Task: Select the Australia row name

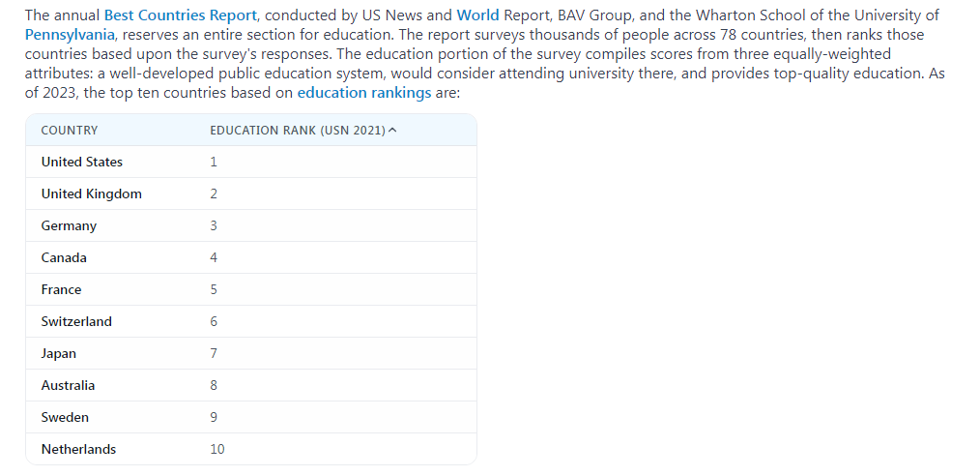Action: pos(68,385)
